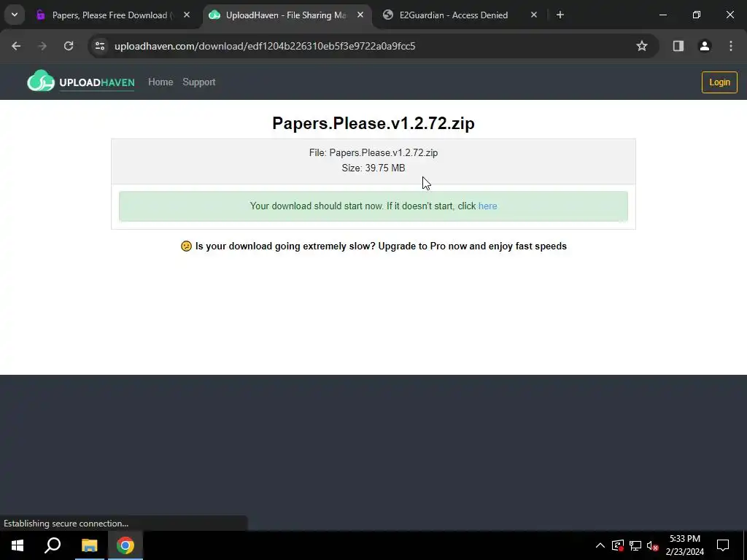This screenshot has height=560, width=747.
Task: Close the Papers, Please Free Download tab
Action: click(x=187, y=15)
